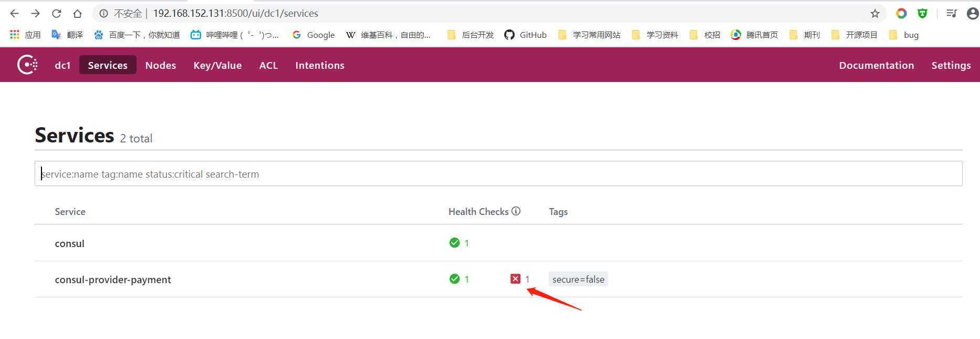Click the Tags column header
Viewport: 980px width, 339px height.
pos(558,211)
